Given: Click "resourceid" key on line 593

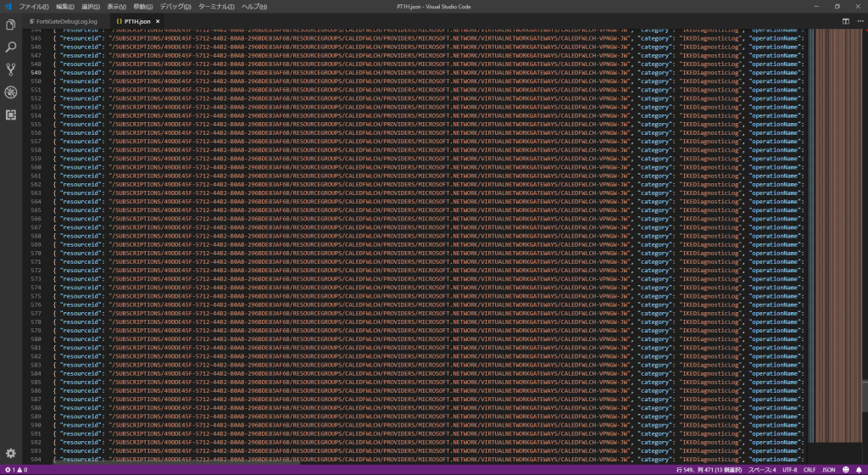Looking at the screenshot, I should [81, 451].
